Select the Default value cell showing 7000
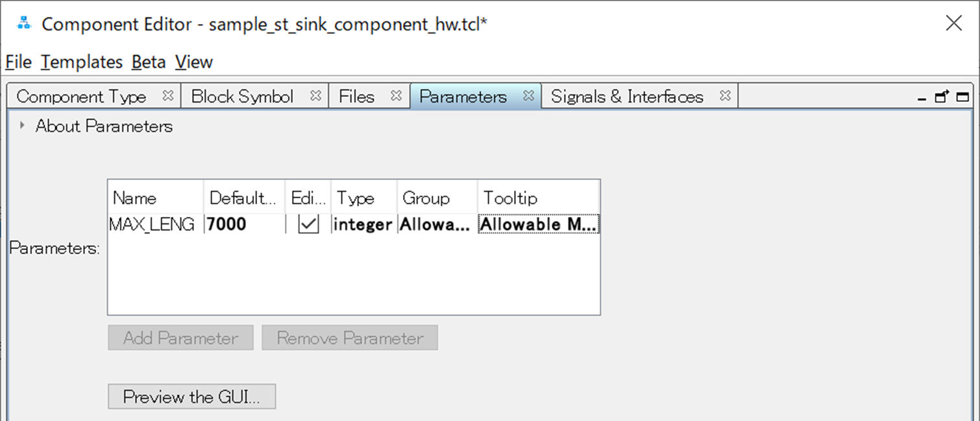The image size is (980, 421). [x=244, y=225]
